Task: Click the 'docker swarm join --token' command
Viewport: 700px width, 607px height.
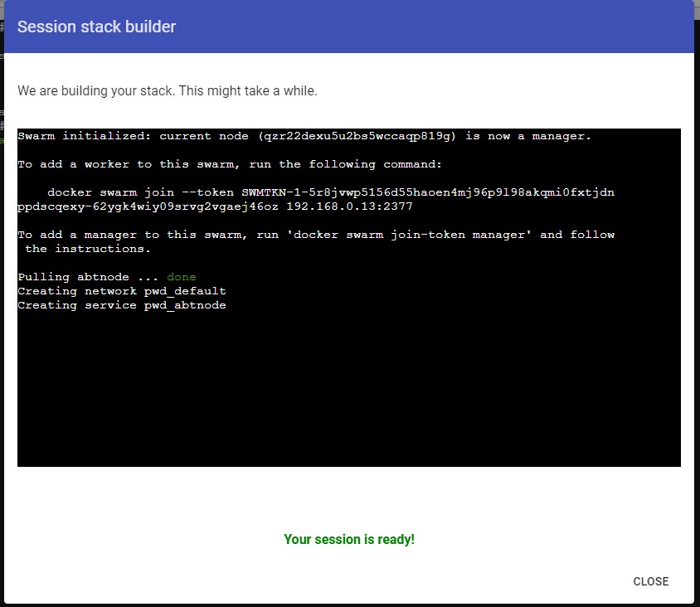Action: [141, 192]
